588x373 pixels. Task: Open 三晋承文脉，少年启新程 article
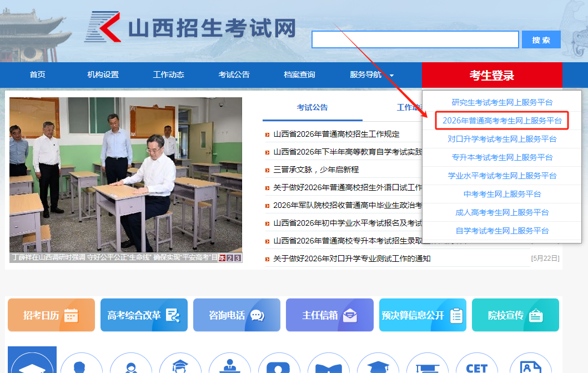pyautogui.click(x=316, y=170)
